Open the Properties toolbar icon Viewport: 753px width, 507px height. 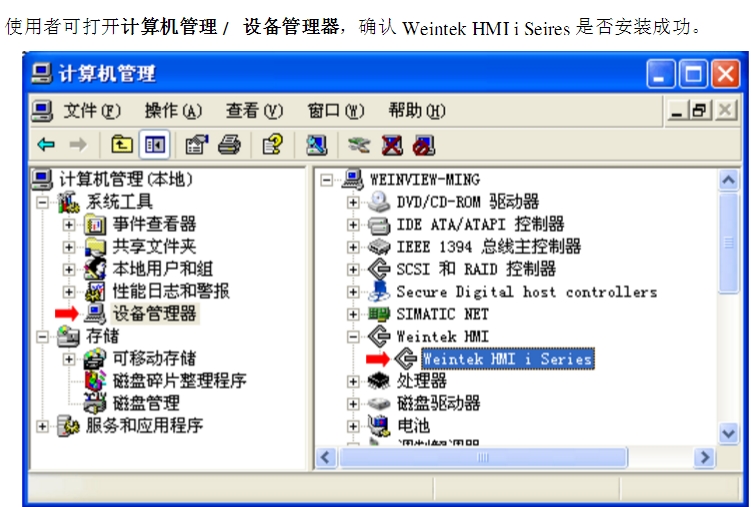[197, 145]
